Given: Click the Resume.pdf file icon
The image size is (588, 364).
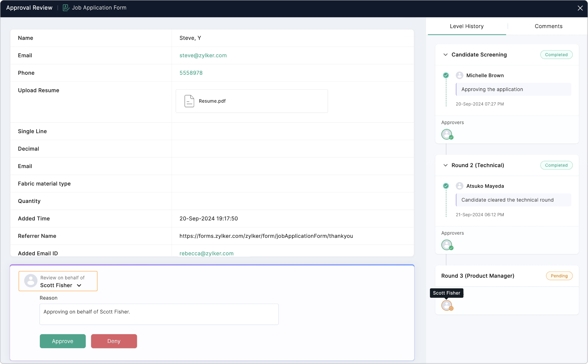Looking at the screenshot, I should coord(189,101).
